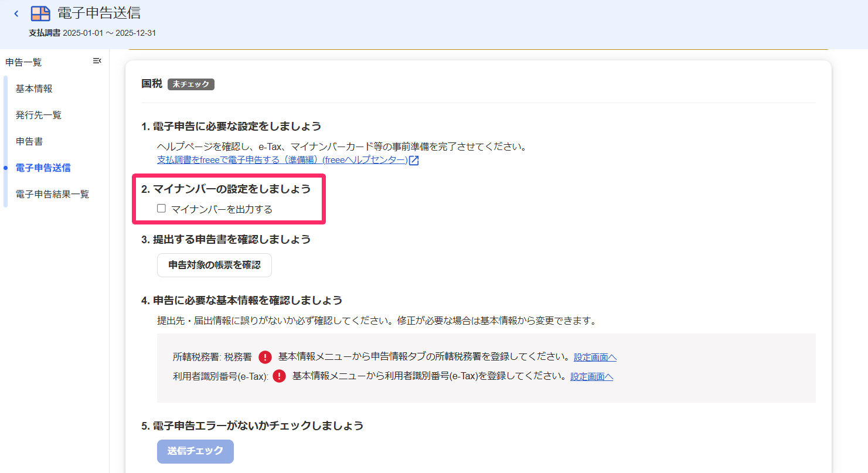Click the external link icon after the freee help link
This screenshot has height=473, width=868.
[414, 161]
